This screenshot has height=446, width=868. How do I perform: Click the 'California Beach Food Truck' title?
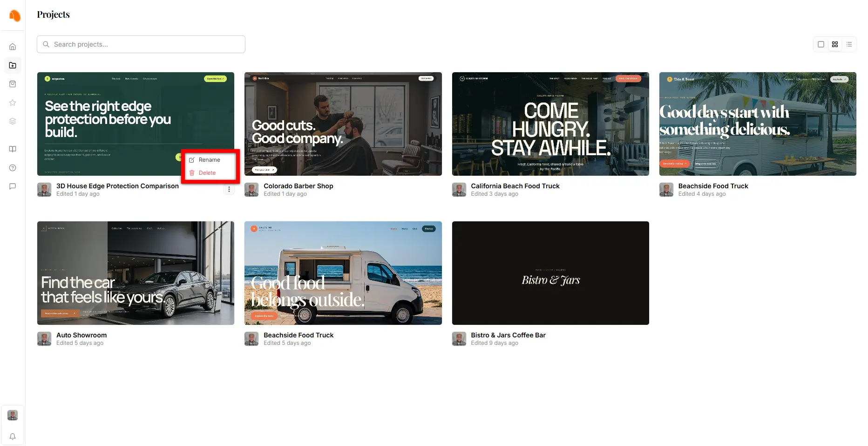[x=515, y=186]
